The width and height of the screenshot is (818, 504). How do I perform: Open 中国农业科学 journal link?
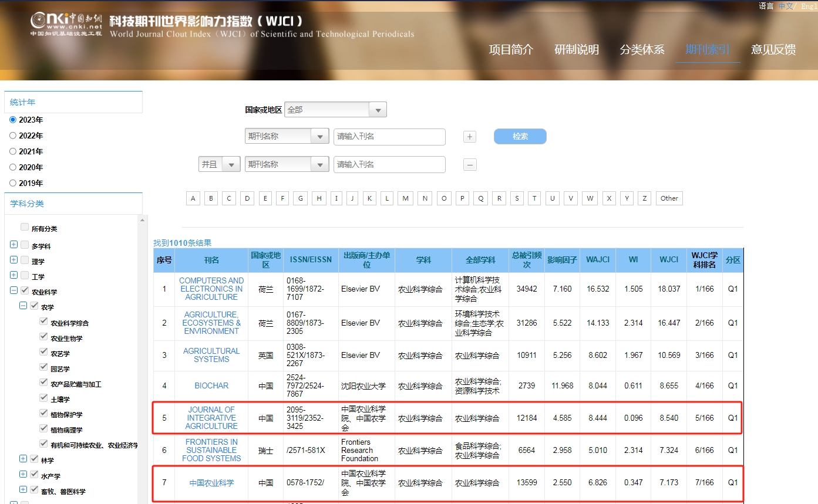tap(211, 483)
